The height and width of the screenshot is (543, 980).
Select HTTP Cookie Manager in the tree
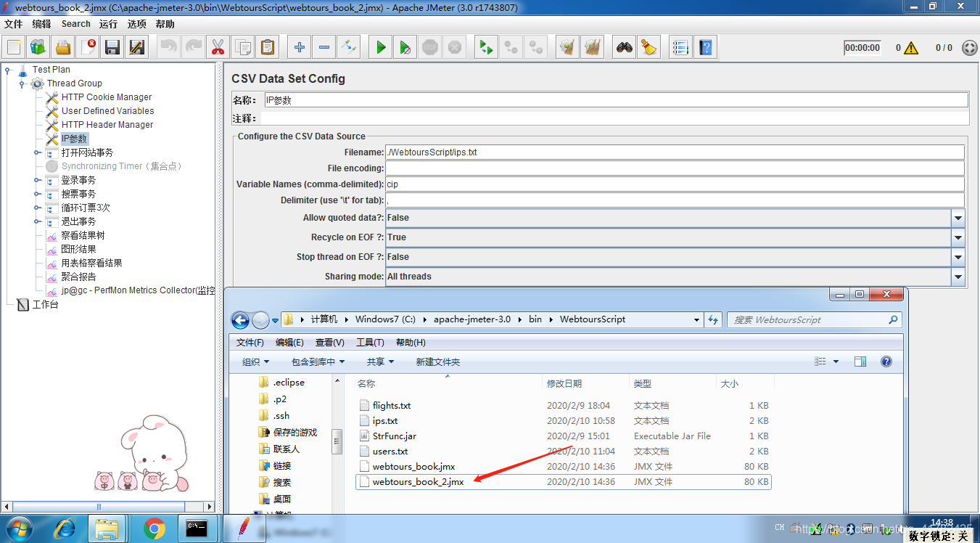coord(107,97)
